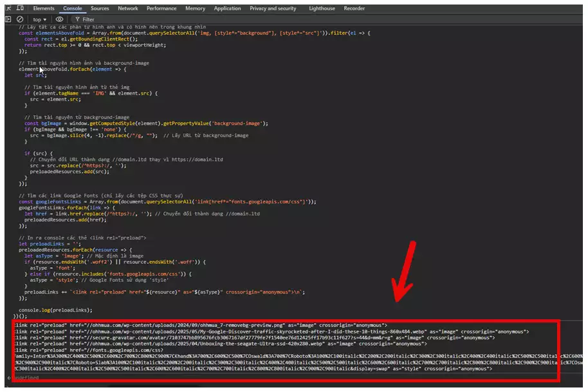
Task: Open the Performance tab
Action: pyautogui.click(x=161, y=8)
